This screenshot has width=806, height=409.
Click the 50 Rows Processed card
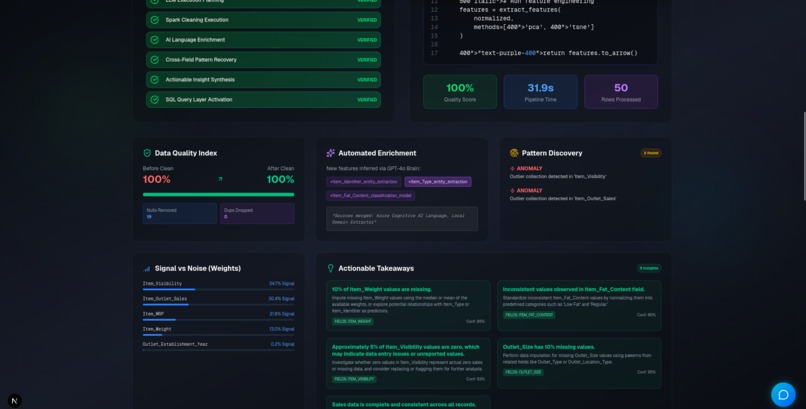click(621, 92)
